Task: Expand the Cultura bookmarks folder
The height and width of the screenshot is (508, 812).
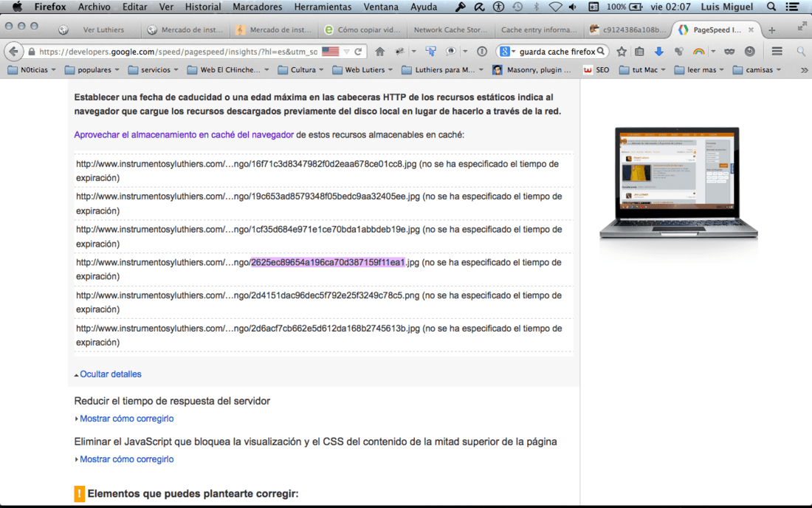Action: 301,70
